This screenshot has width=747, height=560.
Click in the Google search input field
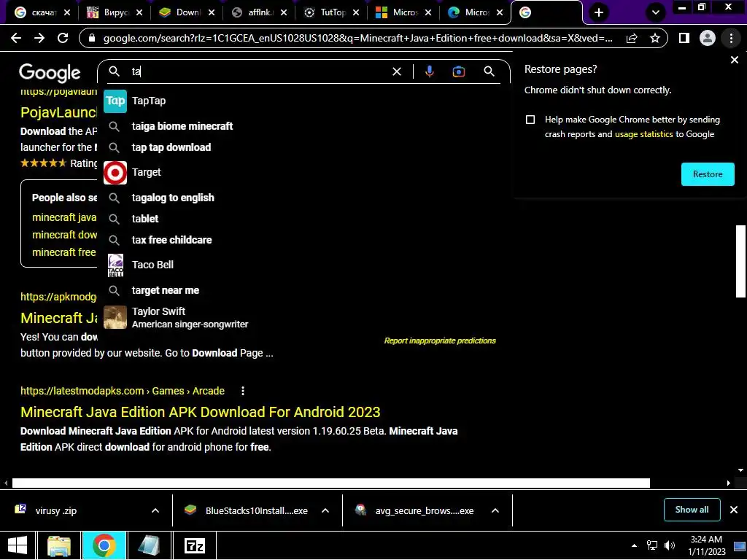click(258, 71)
